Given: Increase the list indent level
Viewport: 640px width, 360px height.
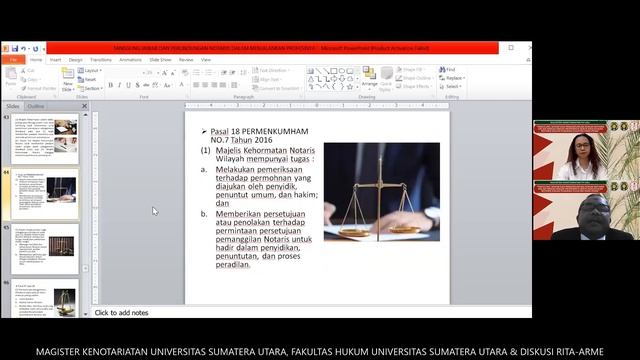Looking at the screenshot, I should point(232,73).
